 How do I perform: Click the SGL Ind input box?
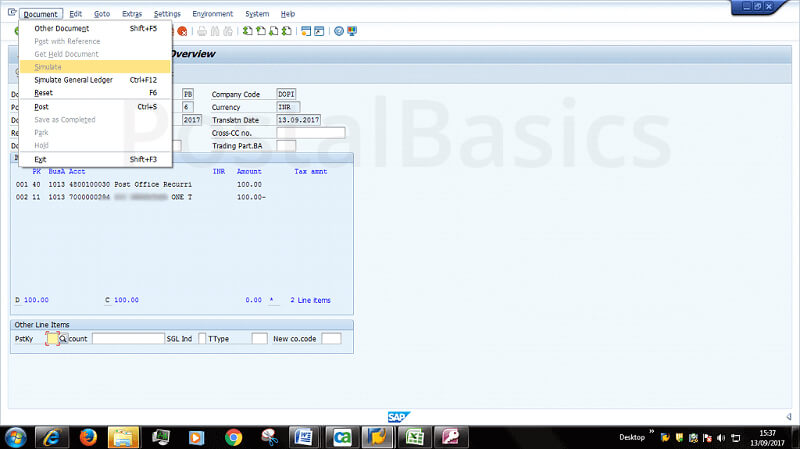click(202, 339)
